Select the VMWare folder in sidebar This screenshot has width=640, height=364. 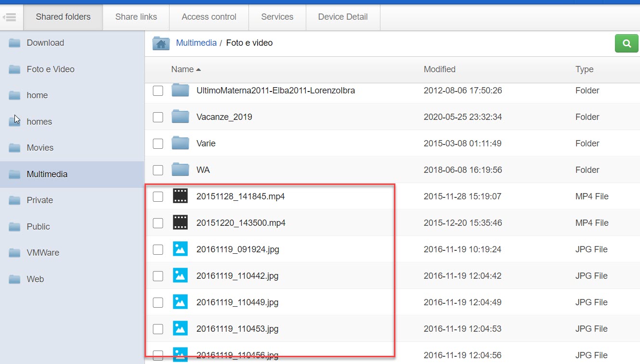click(x=43, y=253)
